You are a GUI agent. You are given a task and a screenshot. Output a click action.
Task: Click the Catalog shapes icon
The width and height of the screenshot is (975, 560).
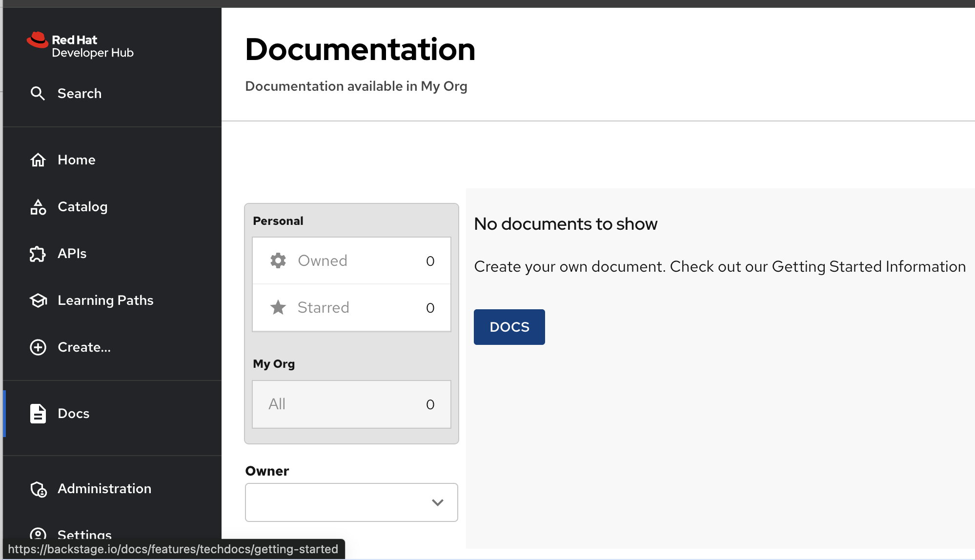(x=38, y=207)
